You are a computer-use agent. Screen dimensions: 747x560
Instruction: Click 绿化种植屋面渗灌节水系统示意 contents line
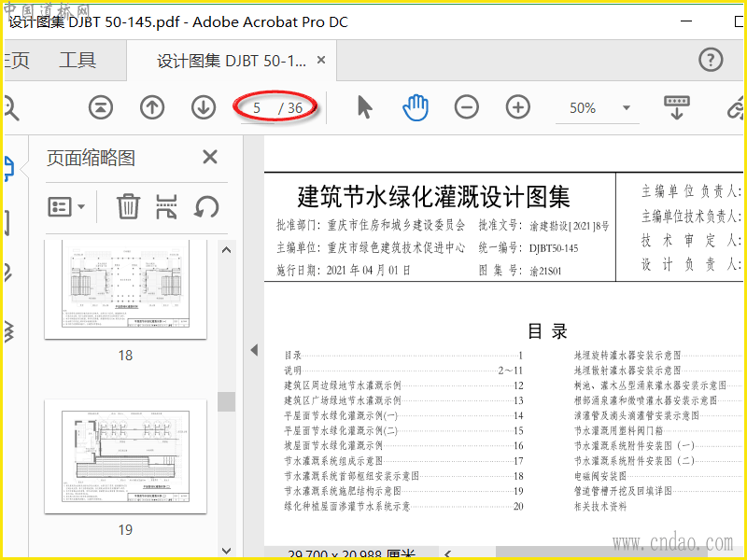(x=403, y=506)
